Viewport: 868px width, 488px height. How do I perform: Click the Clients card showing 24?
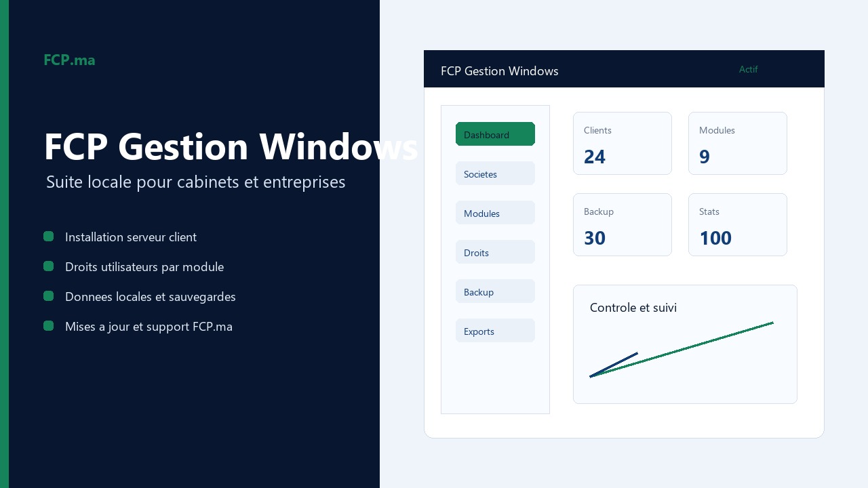point(623,144)
